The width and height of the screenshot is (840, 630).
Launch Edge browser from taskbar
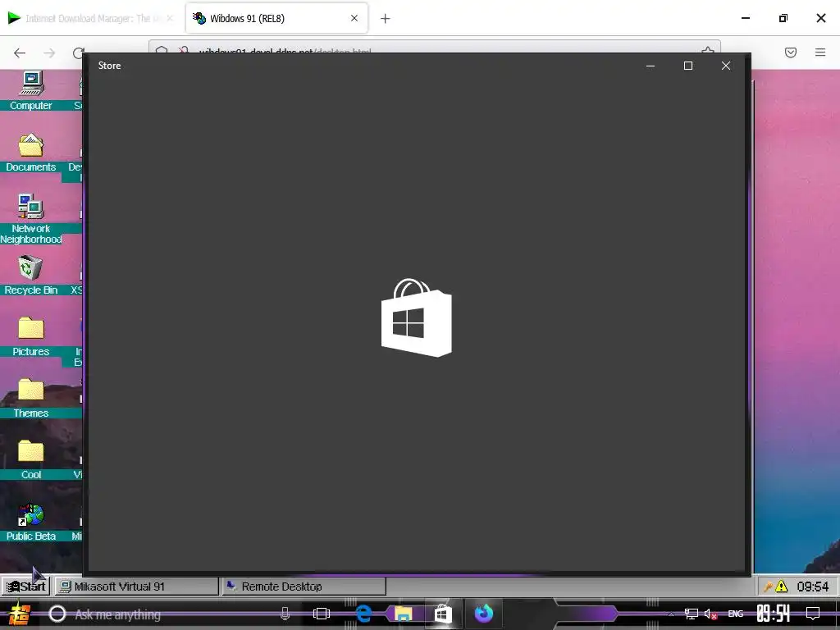tap(363, 614)
